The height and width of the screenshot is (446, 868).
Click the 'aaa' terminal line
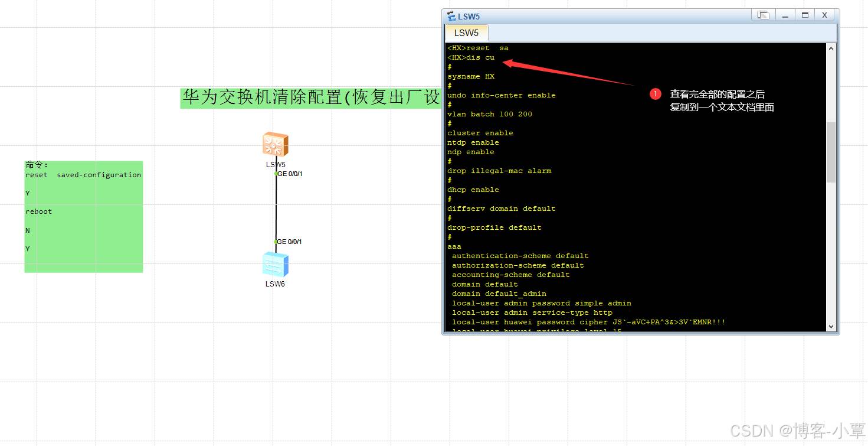tap(454, 246)
